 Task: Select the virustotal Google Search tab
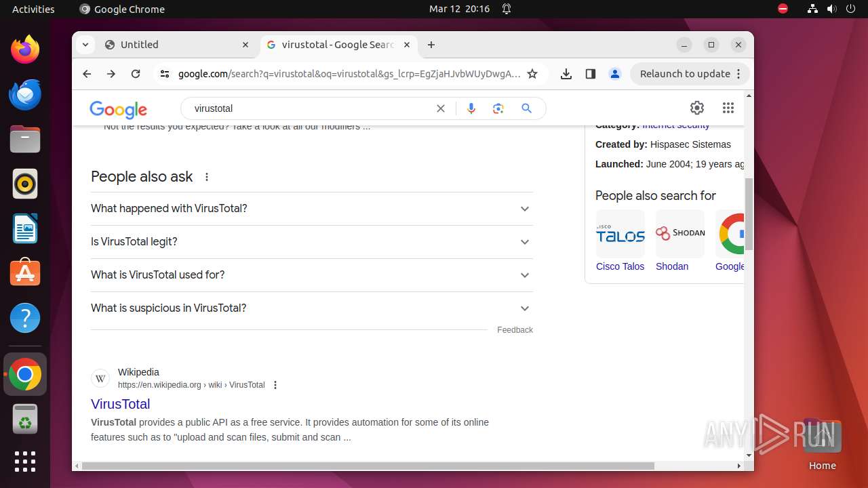pyautogui.click(x=338, y=45)
